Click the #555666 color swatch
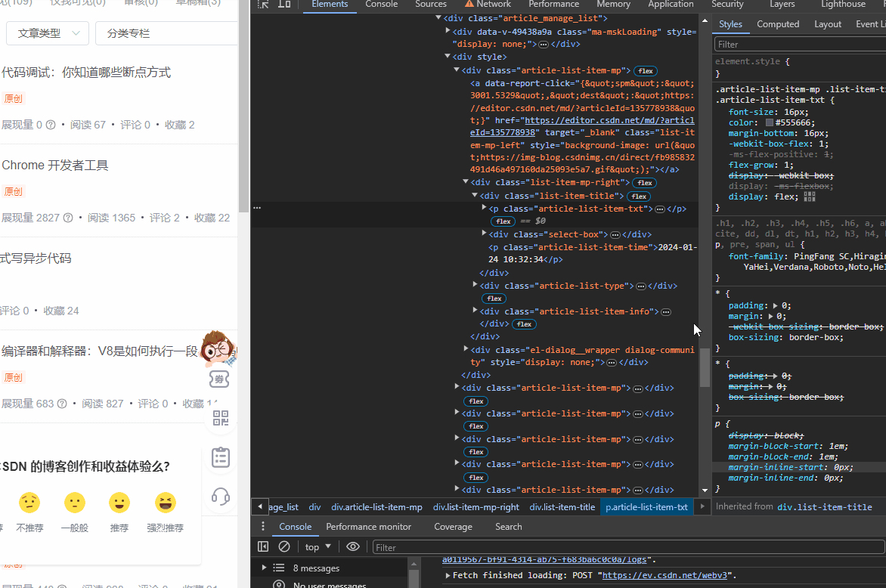Screen dimensions: 886x588 pyautogui.click(x=769, y=122)
